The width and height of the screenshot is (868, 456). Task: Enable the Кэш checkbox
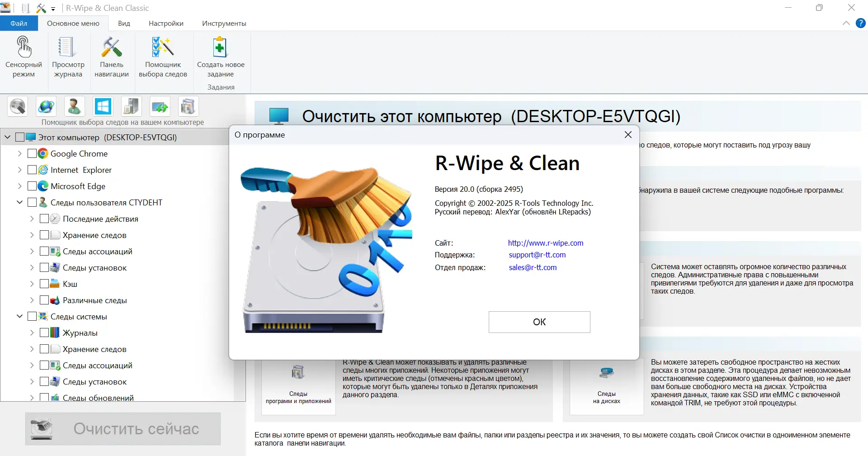coord(44,283)
